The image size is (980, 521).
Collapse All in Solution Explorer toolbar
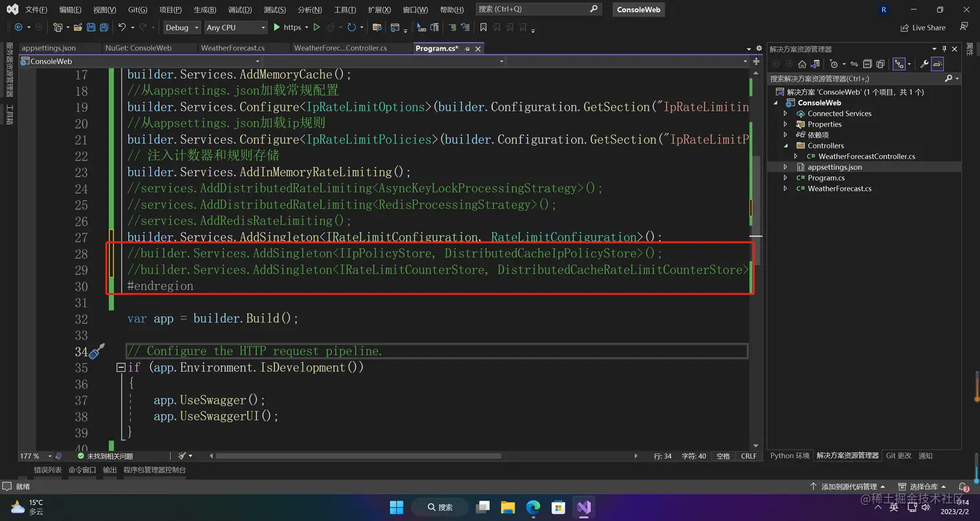(867, 64)
